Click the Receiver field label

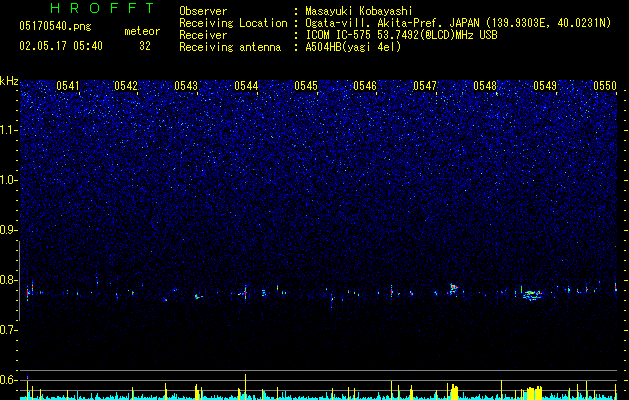[203, 35]
